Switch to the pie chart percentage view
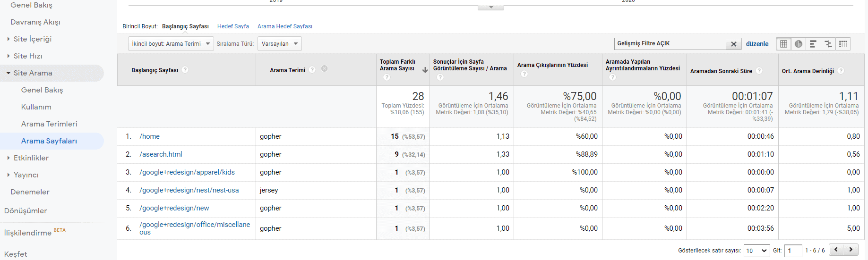Image resolution: width=868 pixels, height=260 pixels. pos(799,44)
